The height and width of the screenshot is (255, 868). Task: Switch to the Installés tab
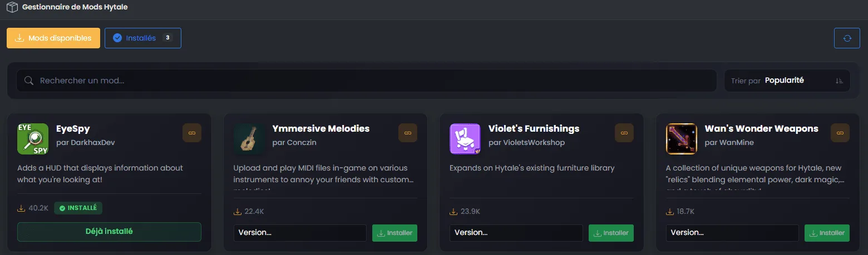tap(142, 38)
